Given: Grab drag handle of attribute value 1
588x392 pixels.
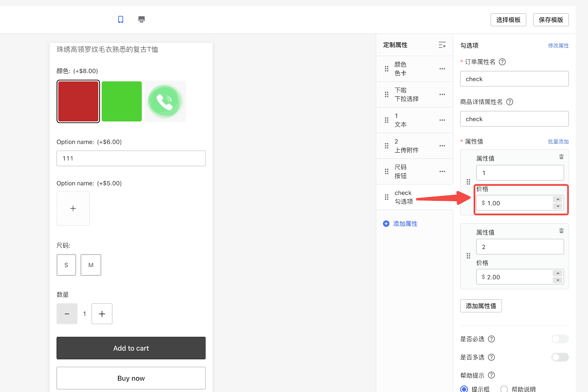Looking at the screenshot, I should pos(468,182).
